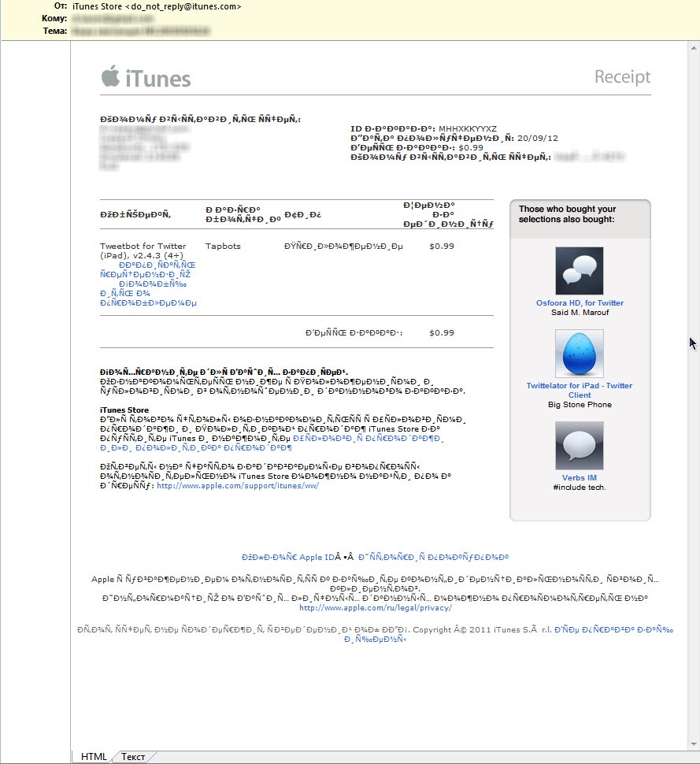Screen dimensions: 700x764
Task: Click the scrollbar up arrow
Action: [x=693, y=48]
